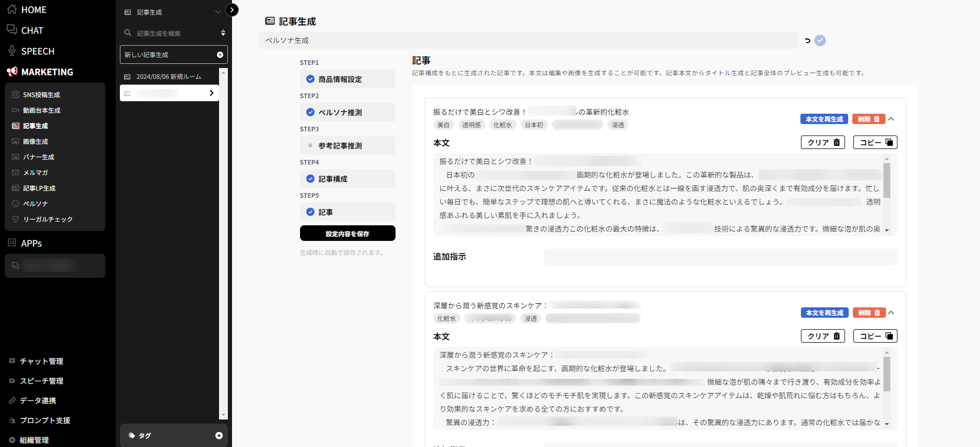Expand the sidebar panel arrow button

coord(232,10)
